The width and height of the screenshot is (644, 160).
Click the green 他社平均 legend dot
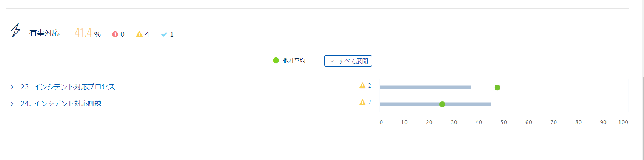coord(276,60)
